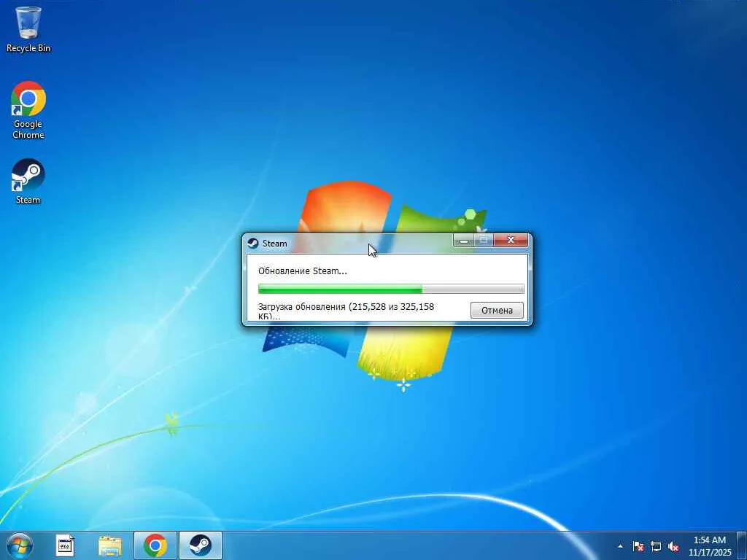Select the Google Chrome desktop shortcut

tap(28, 110)
